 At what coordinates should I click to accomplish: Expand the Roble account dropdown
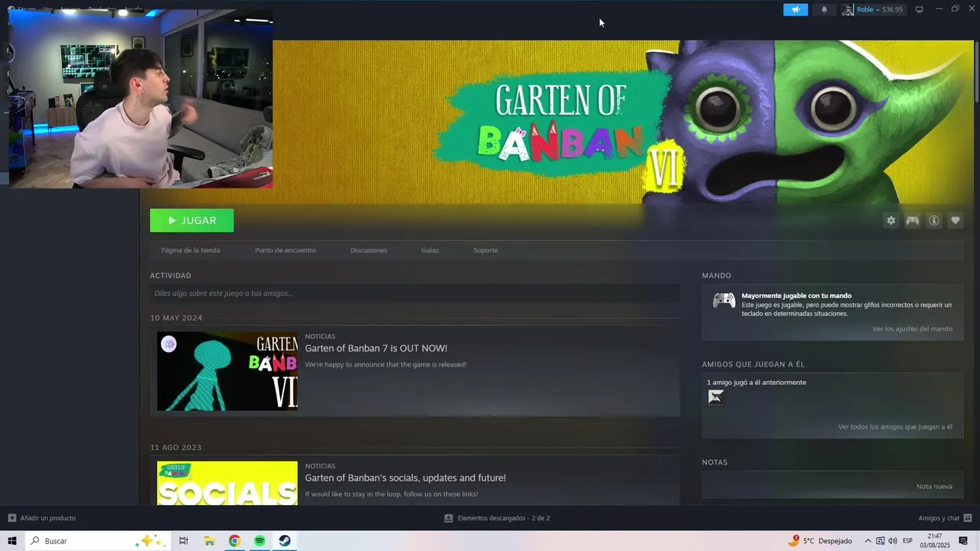point(879,9)
